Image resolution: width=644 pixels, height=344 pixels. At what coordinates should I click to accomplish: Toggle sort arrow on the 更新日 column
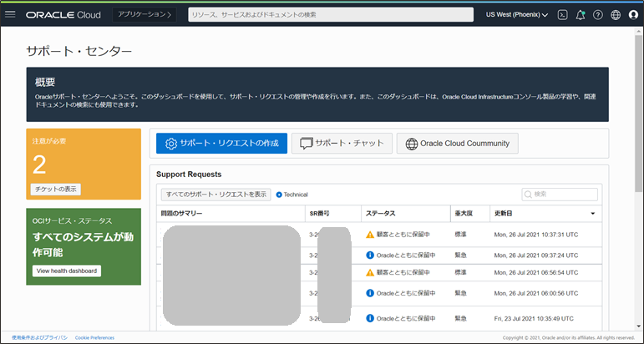tap(593, 214)
